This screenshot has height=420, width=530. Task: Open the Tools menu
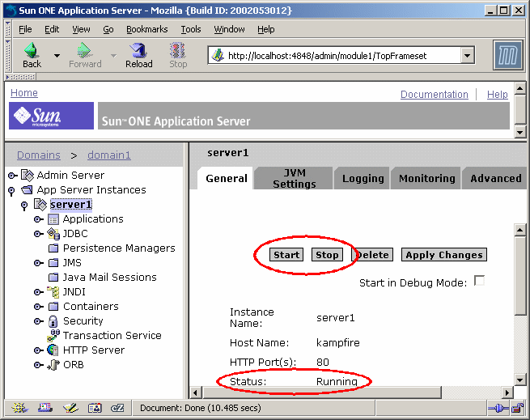coord(191,29)
